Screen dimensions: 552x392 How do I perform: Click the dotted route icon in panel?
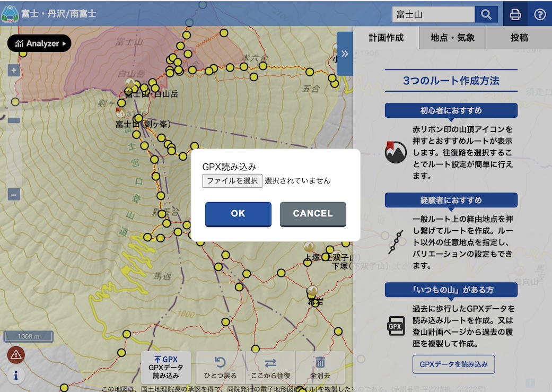396,242
